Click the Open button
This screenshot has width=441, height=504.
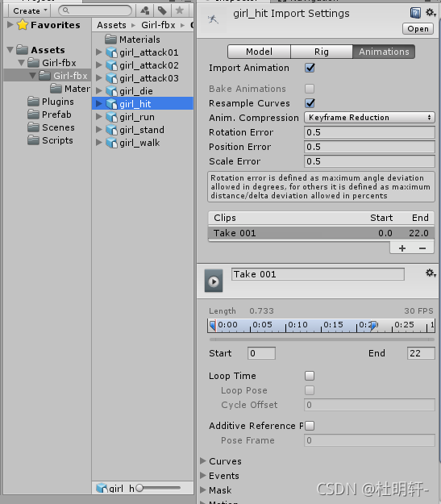click(418, 28)
